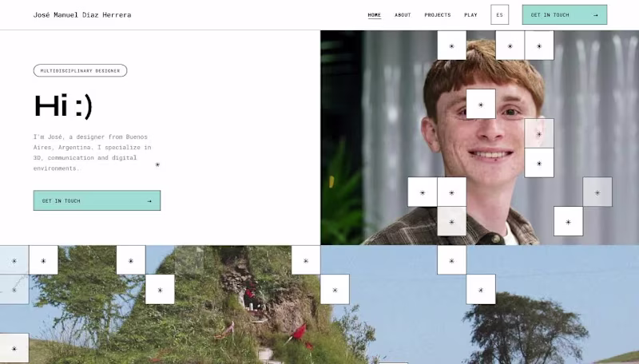Click the portrait photo of José
This screenshot has height=364, width=639.
(x=480, y=137)
